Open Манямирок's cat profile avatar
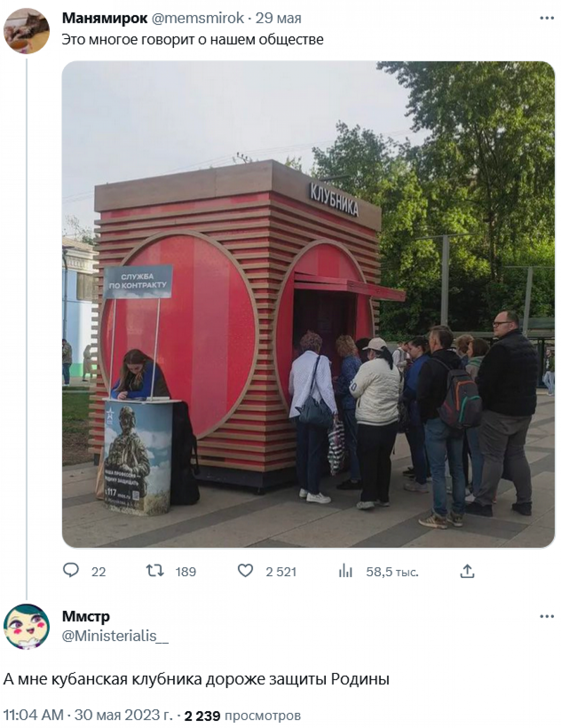This screenshot has height=728, width=561. point(27,31)
